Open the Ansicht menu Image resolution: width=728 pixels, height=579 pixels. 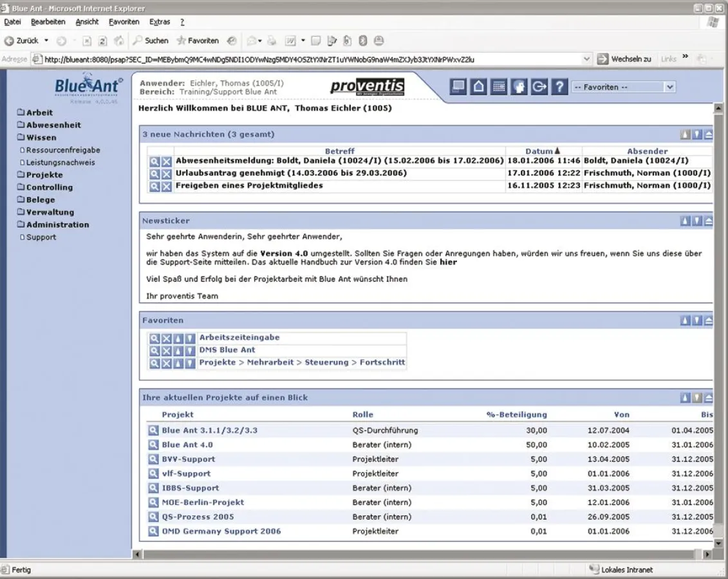pos(87,22)
